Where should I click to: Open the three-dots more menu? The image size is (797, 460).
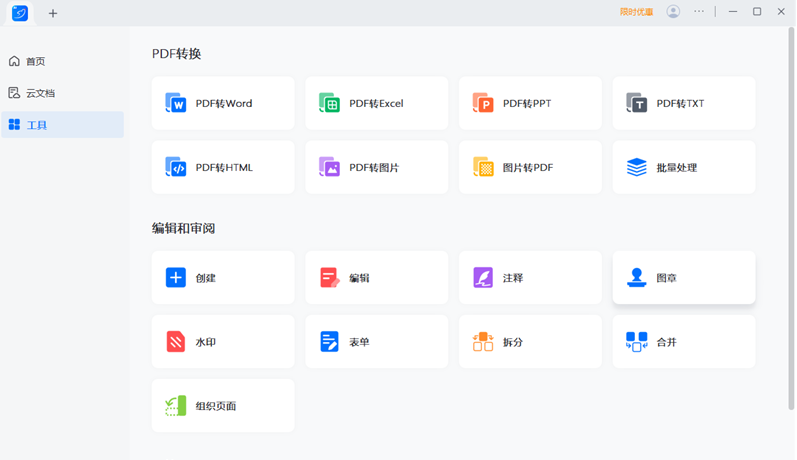tap(699, 11)
